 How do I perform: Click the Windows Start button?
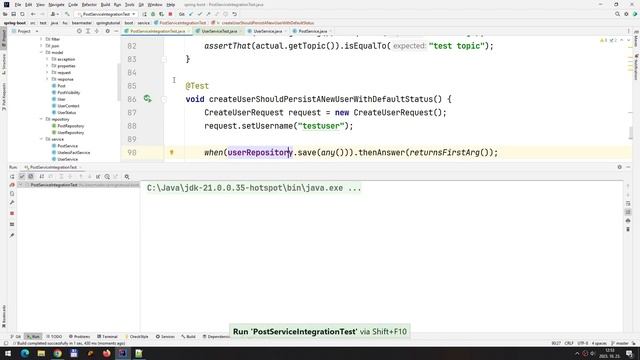(8, 353)
